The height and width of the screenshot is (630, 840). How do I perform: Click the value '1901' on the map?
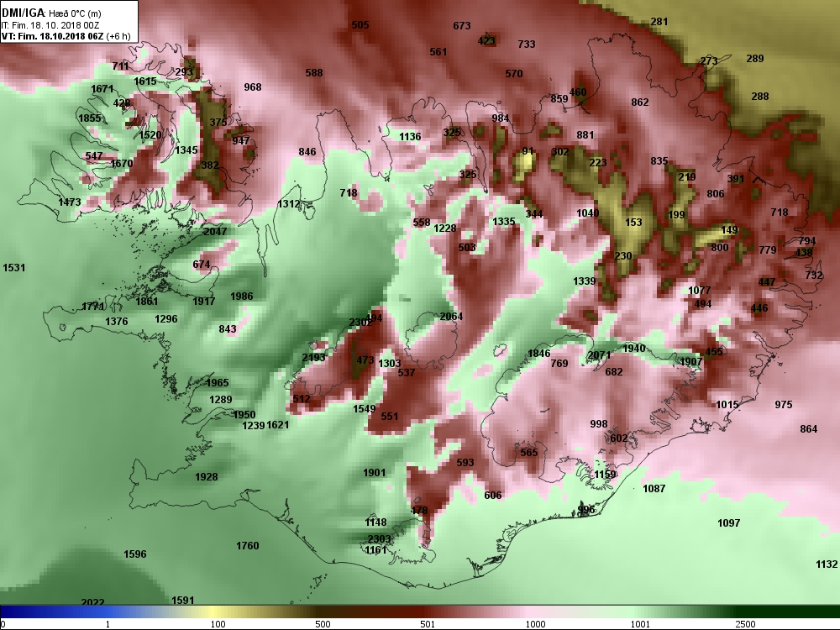tap(375, 472)
